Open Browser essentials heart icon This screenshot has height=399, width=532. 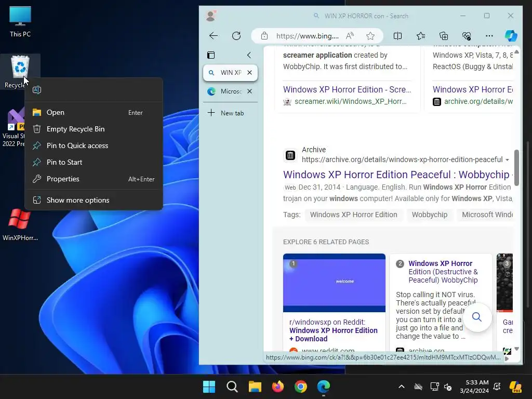click(467, 36)
